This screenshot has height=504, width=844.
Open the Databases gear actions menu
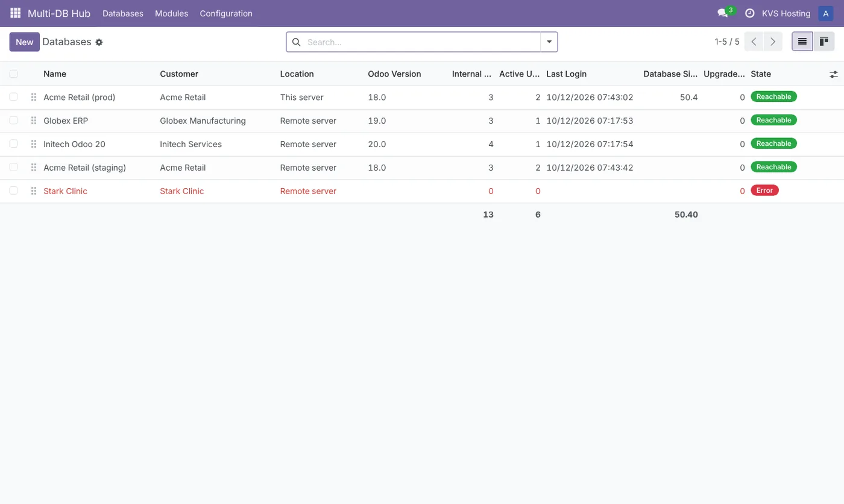tap(99, 42)
